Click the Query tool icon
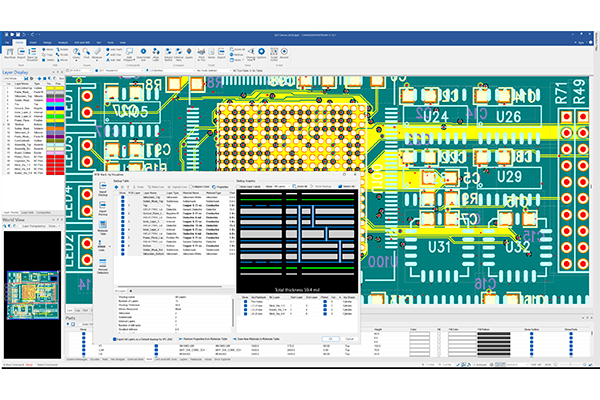Viewport: 600px width, 400px height. (x=77, y=53)
